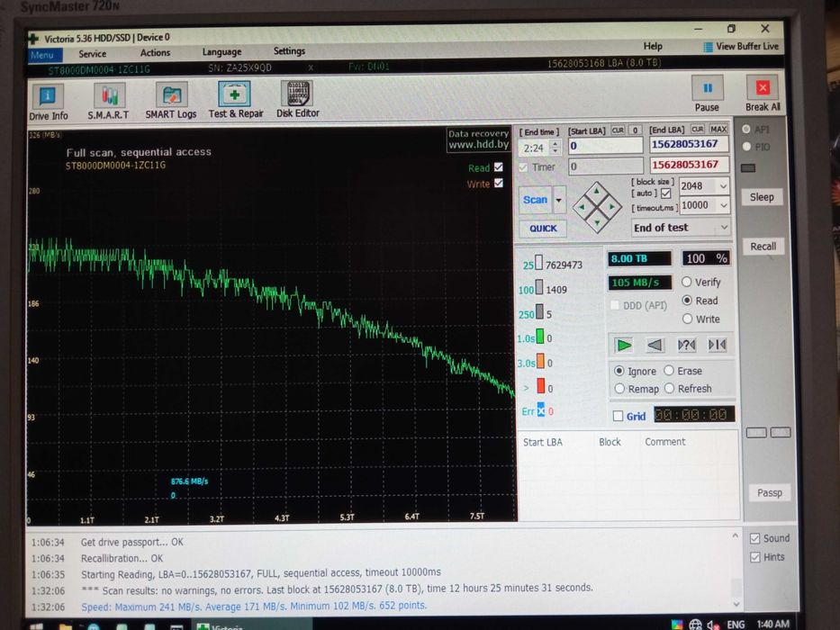Select the PIO radio button
The height and width of the screenshot is (630, 840).
click(746, 146)
